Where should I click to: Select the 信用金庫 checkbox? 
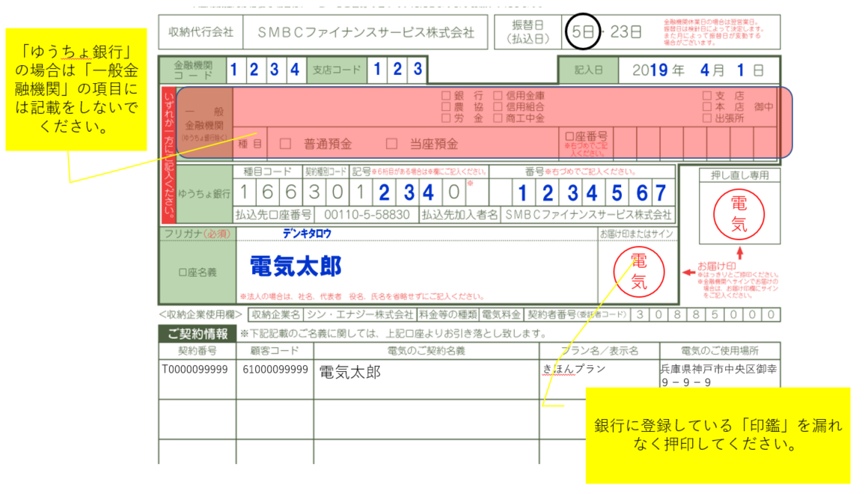498,96
